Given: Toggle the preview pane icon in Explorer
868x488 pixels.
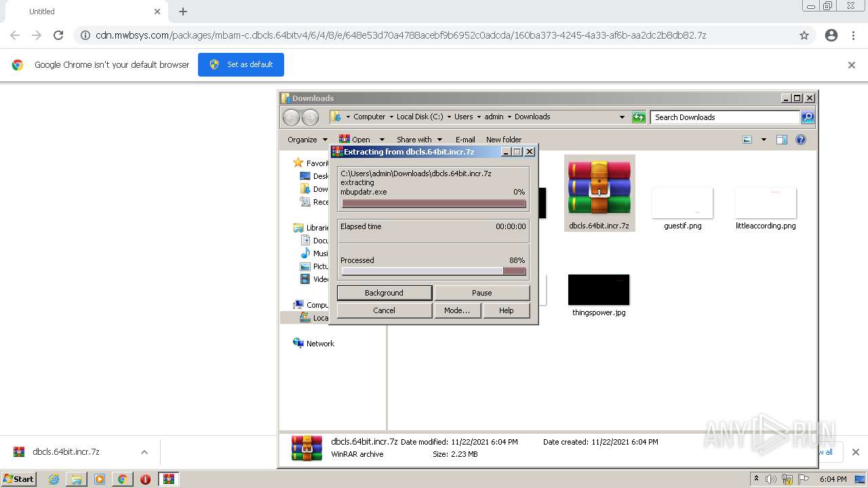Looking at the screenshot, I should point(782,140).
